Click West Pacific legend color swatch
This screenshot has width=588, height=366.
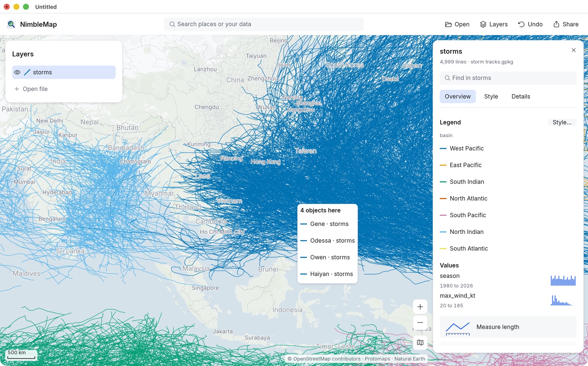[x=443, y=148]
